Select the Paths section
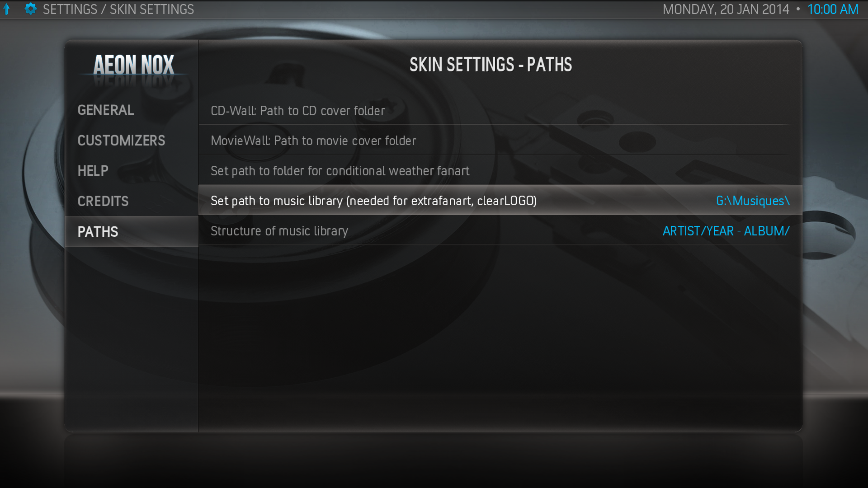This screenshot has width=868, height=488. point(98,232)
